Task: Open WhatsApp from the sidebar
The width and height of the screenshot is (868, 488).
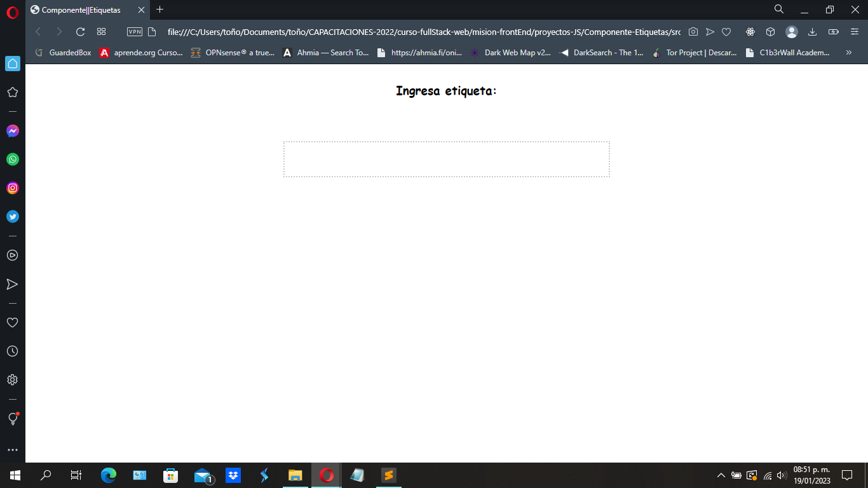Action: click(12, 159)
